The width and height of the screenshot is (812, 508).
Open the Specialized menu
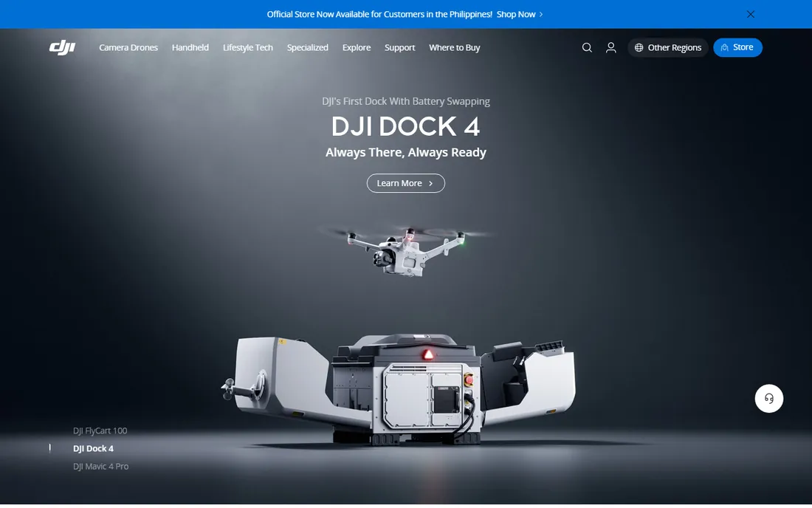[x=308, y=48]
